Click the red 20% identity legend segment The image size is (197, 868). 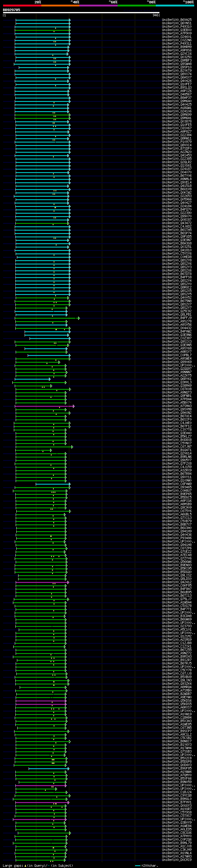(22, 6)
